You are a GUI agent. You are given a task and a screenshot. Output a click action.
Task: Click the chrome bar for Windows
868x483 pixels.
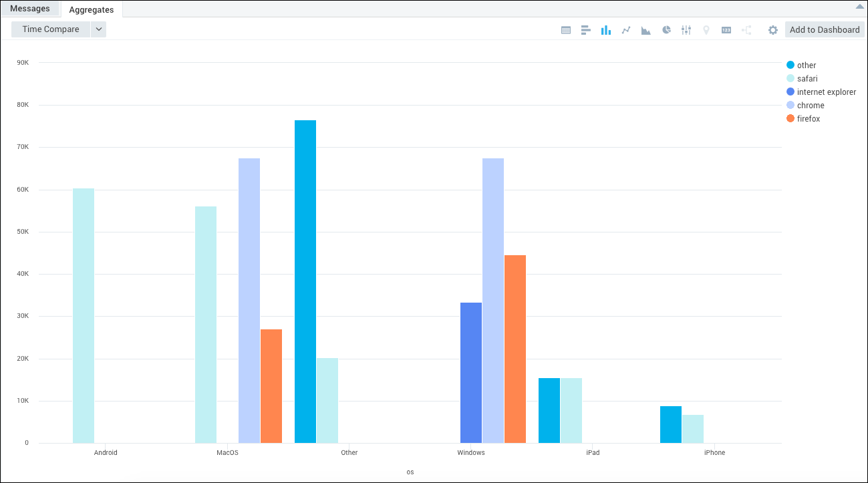492,301
